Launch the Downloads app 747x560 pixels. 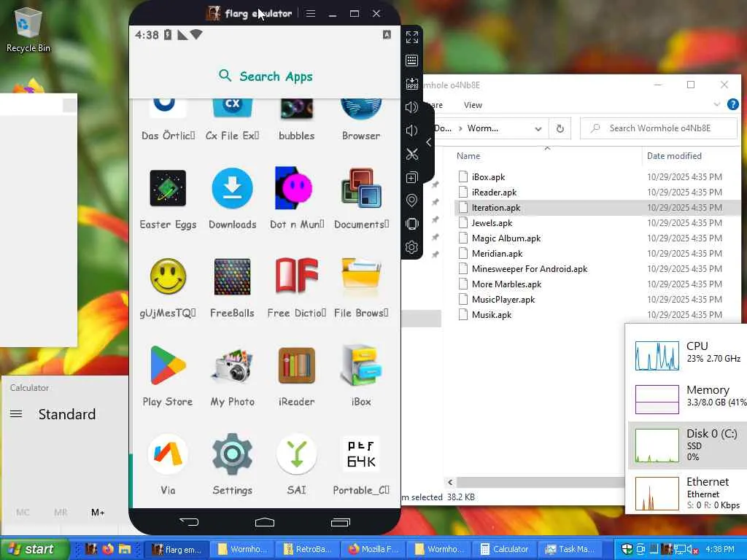(x=232, y=189)
